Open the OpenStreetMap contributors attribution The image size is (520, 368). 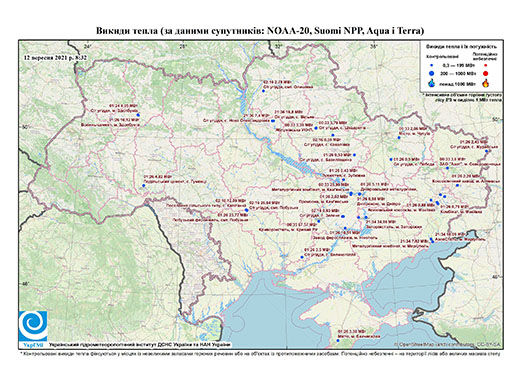tap(447, 344)
